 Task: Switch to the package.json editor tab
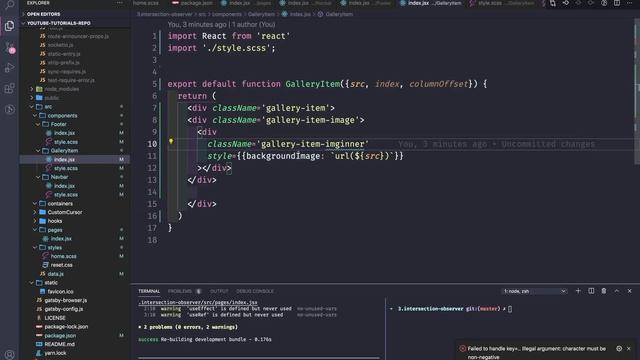coord(191,3)
